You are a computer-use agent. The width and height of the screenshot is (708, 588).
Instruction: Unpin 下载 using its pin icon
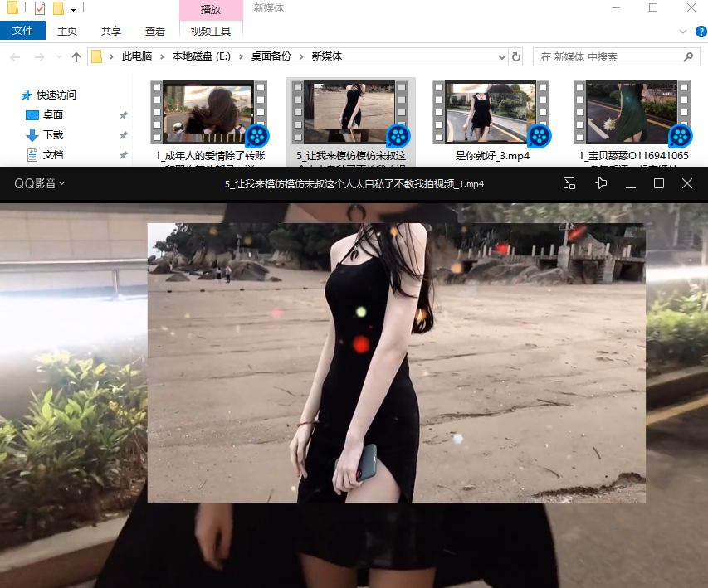click(124, 135)
